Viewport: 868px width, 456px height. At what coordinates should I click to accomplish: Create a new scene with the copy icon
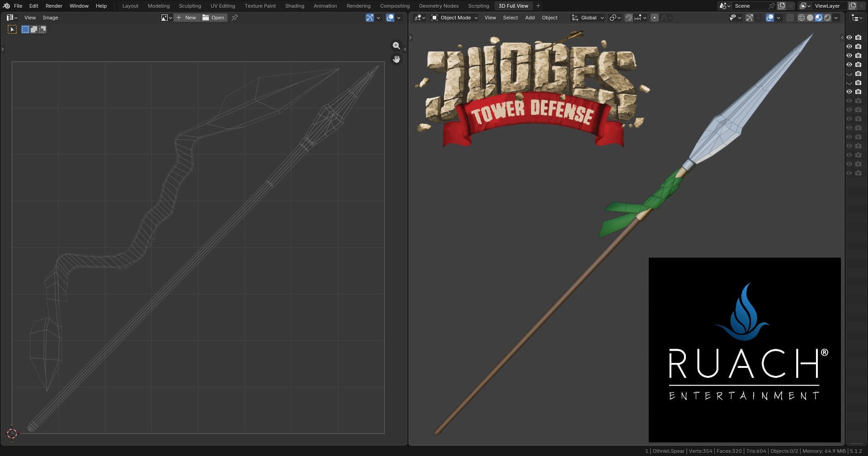[782, 6]
